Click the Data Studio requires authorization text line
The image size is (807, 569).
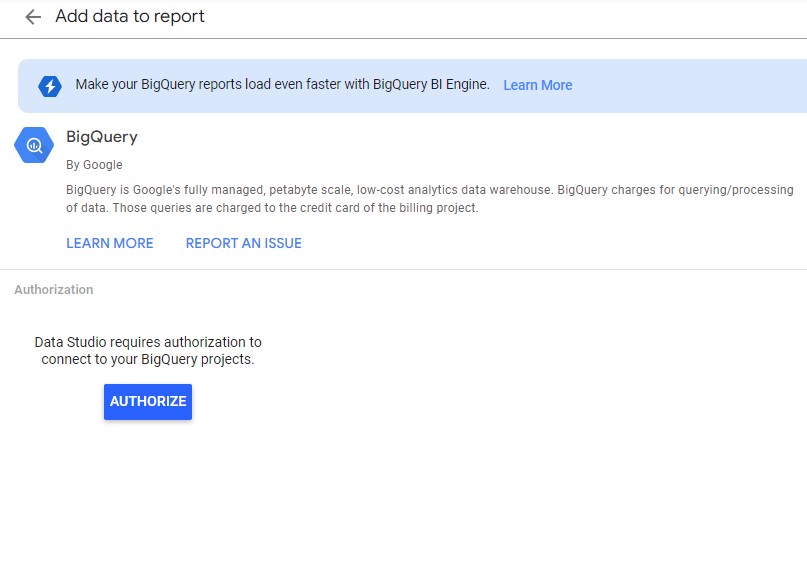click(148, 342)
